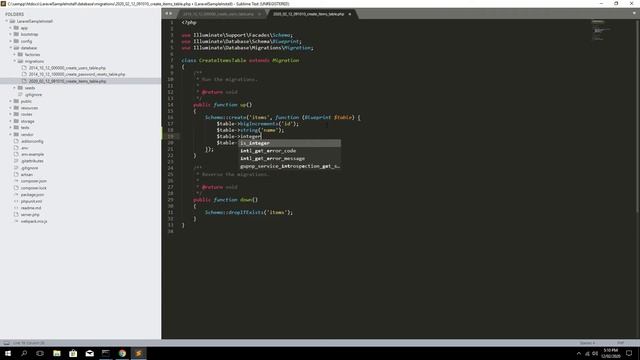
Task: Expand the factories folder arrow
Action: 14,54
